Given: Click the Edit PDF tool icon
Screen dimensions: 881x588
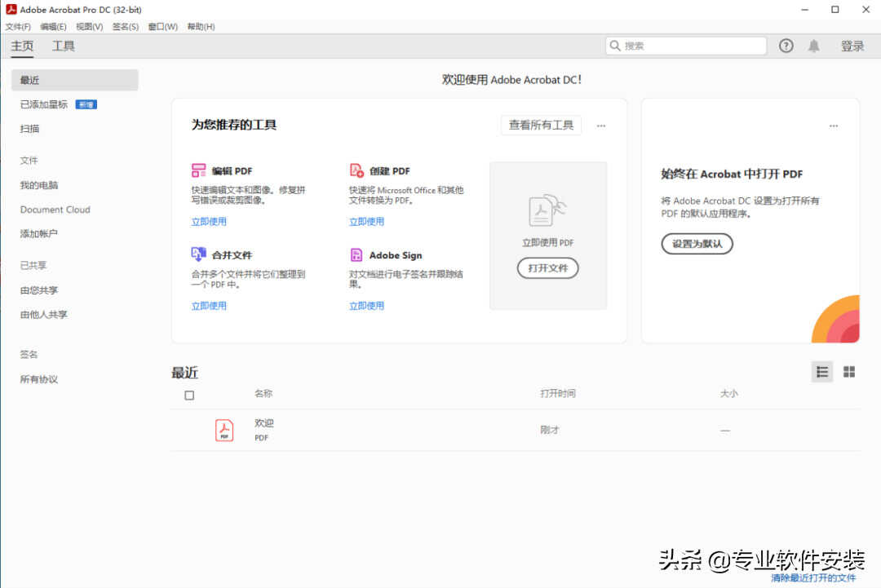Looking at the screenshot, I should pos(198,170).
